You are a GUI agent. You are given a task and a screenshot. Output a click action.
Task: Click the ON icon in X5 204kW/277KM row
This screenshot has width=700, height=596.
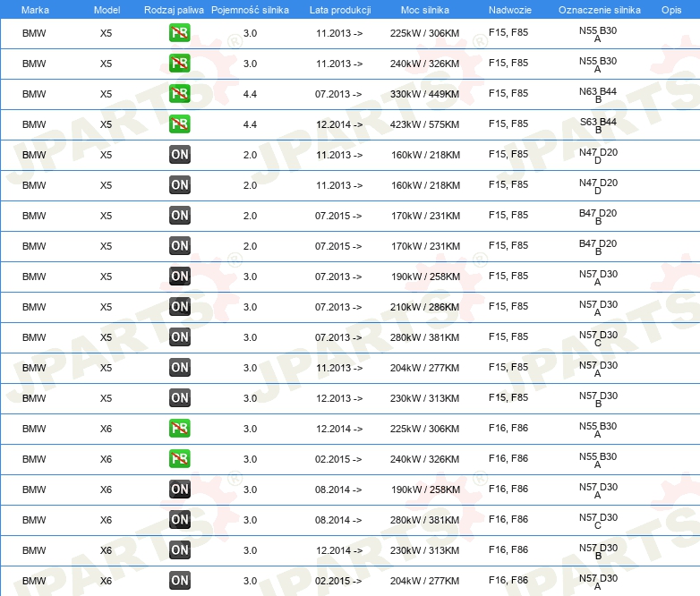coord(180,368)
